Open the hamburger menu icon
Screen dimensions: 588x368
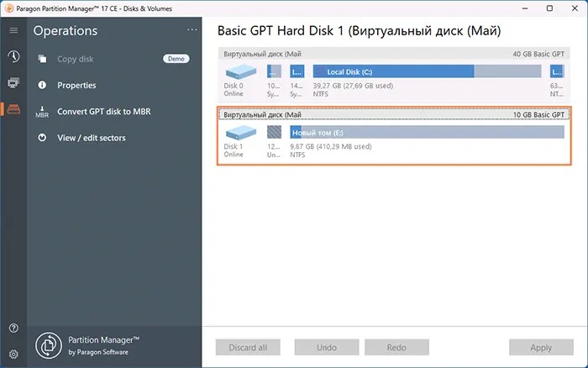pos(13,30)
